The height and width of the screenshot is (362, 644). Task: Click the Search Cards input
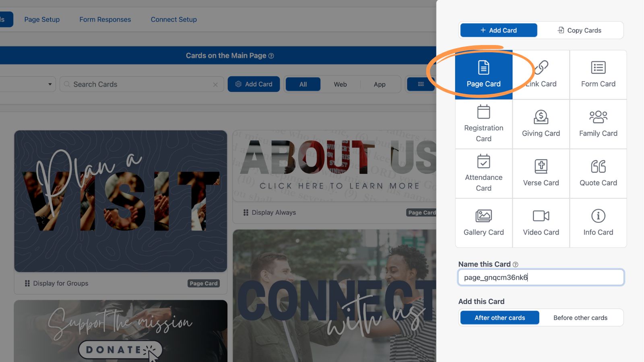pyautogui.click(x=142, y=84)
